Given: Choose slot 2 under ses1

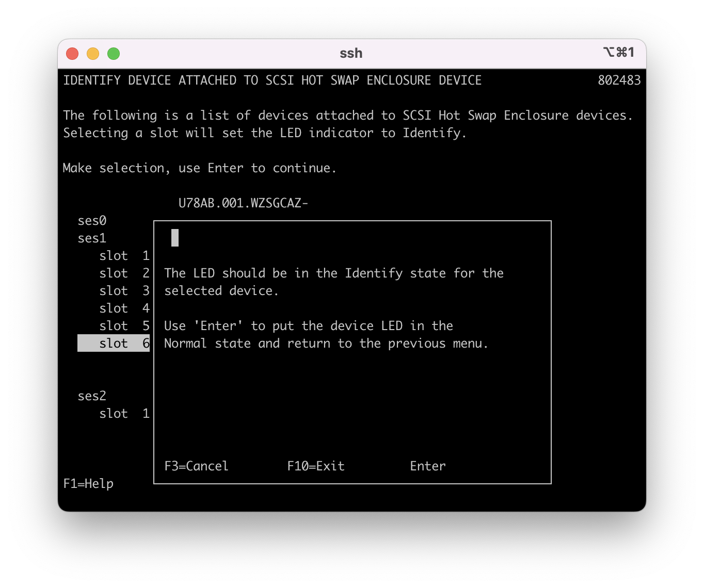Looking at the screenshot, I should (124, 273).
